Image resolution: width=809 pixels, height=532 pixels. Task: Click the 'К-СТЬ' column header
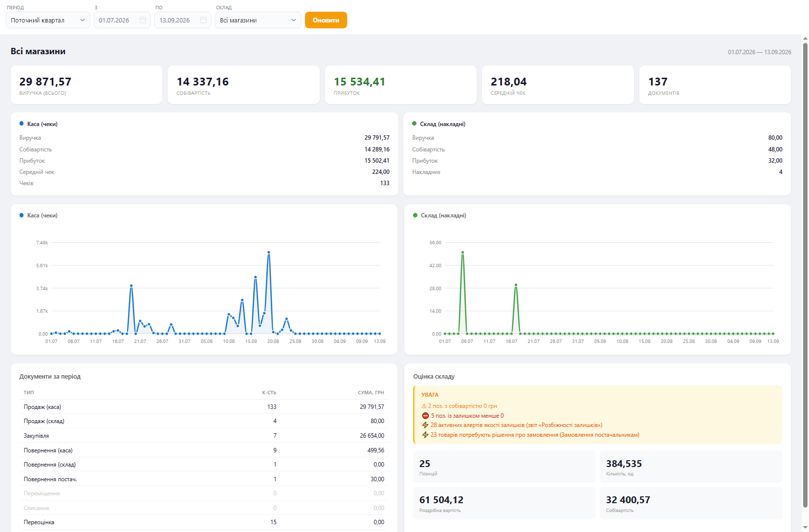(x=269, y=393)
